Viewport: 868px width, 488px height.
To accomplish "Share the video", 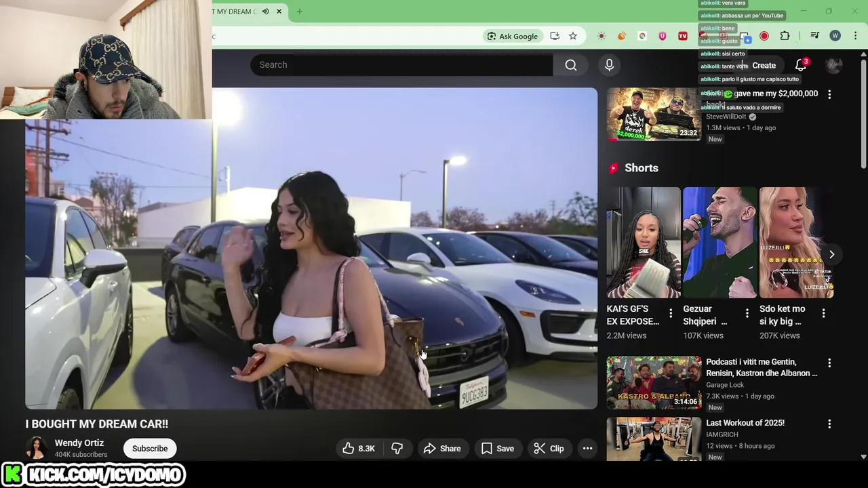I will [x=442, y=448].
